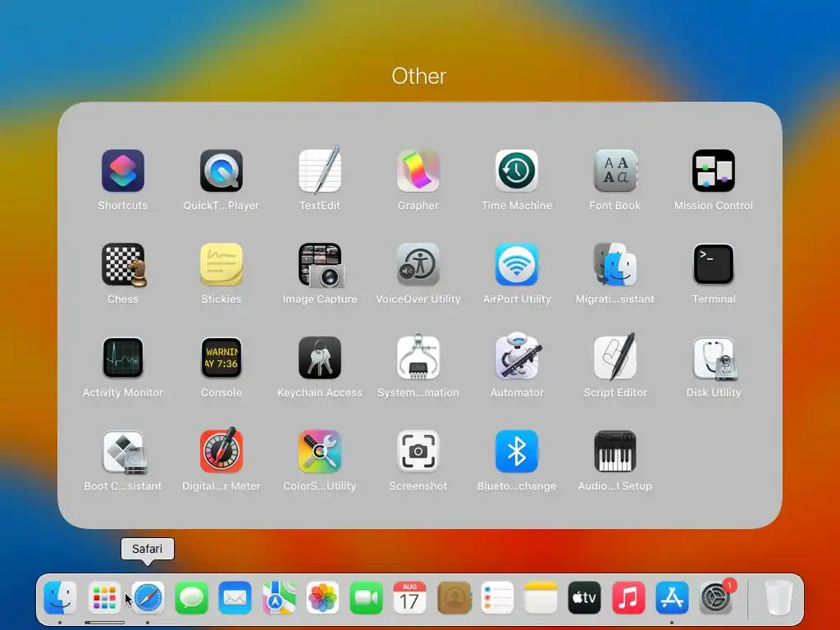Open Contacts from the Dock

pyautogui.click(x=454, y=597)
